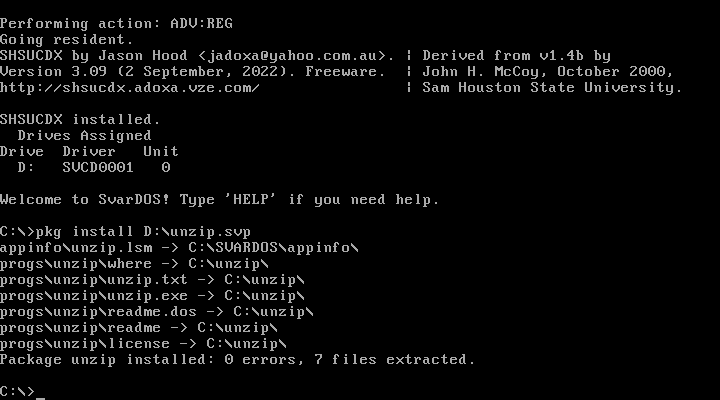Click the word 'HELP' in the welcome line
This screenshot has width=720, height=400.
(x=260, y=199)
